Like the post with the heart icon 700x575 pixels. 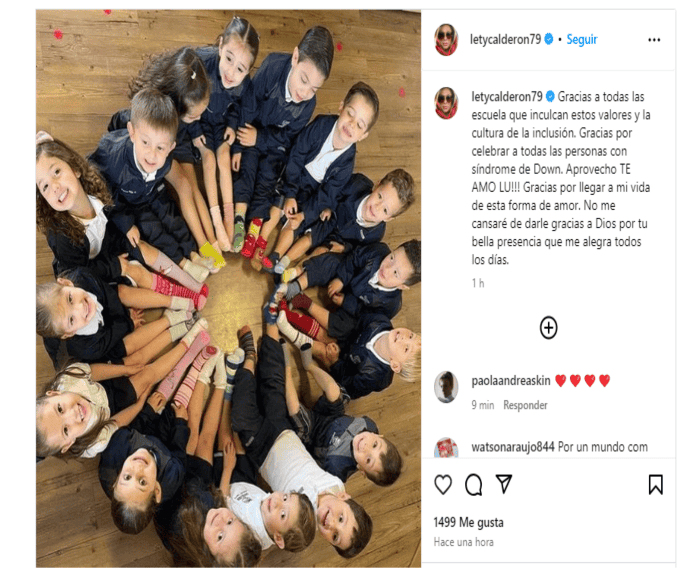click(x=443, y=484)
